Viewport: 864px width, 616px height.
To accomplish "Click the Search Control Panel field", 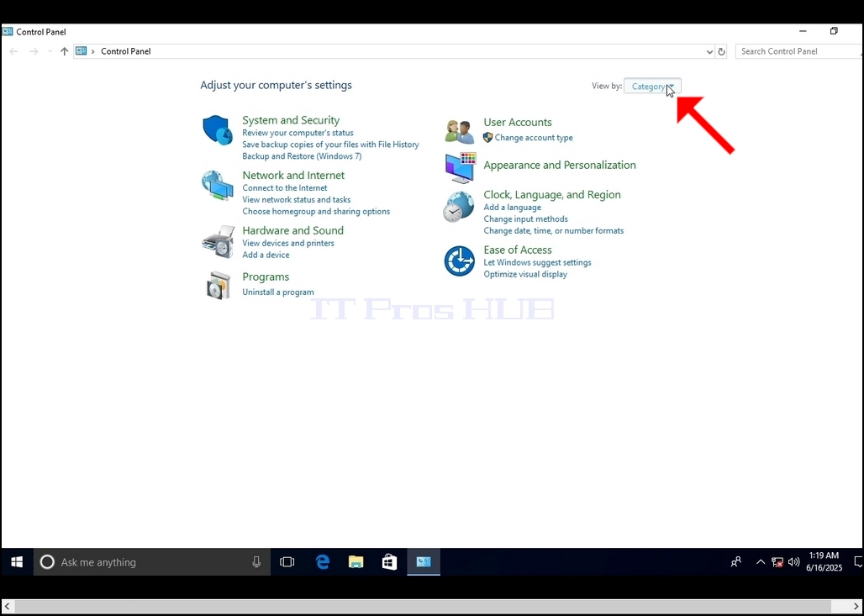I will click(799, 51).
